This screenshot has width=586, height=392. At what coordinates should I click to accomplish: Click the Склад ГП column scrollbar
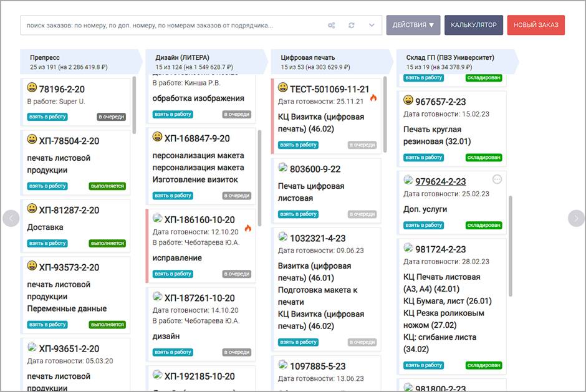[x=511, y=246]
